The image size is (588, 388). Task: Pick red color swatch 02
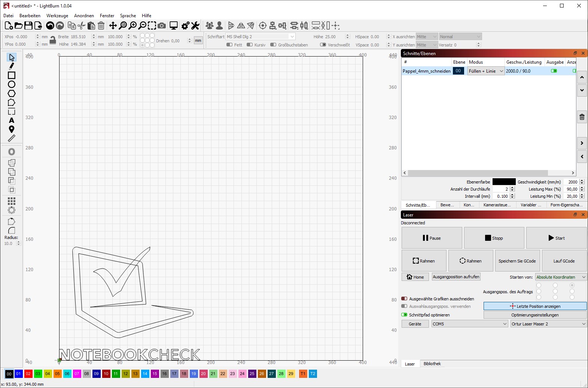(x=28, y=374)
